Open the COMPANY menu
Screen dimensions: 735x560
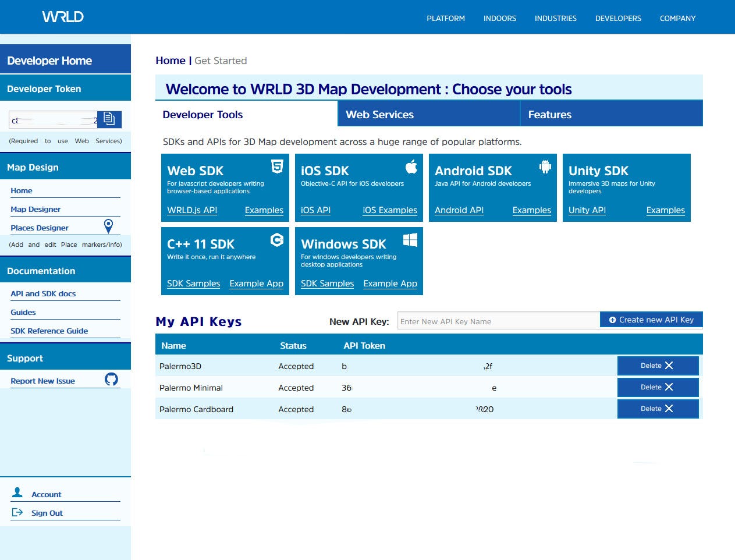click(x=677, y=18)
